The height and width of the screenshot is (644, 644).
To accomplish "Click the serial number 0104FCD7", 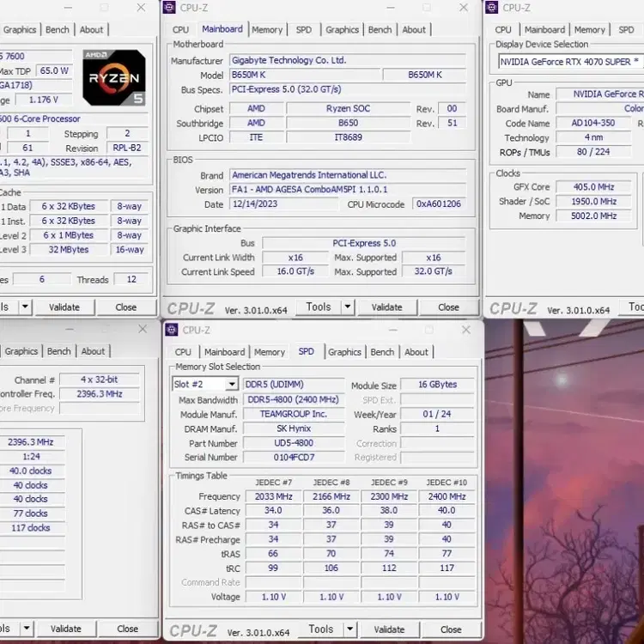I will (x=294, y=457).
